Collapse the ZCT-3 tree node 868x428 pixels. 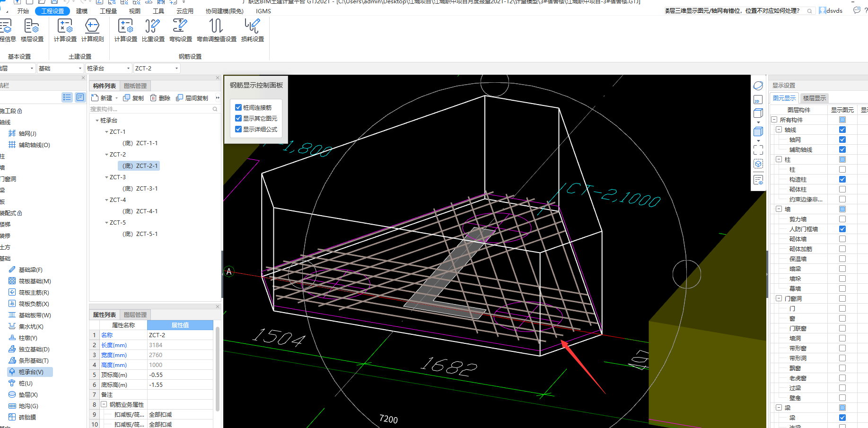(x=106, y=177)
